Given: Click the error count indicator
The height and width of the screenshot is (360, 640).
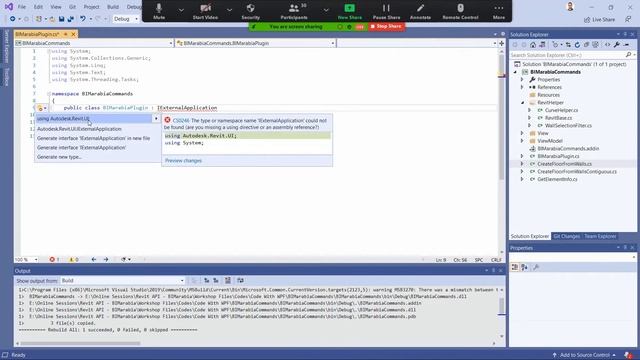Looking at the screenshot, I should [54, 260].
